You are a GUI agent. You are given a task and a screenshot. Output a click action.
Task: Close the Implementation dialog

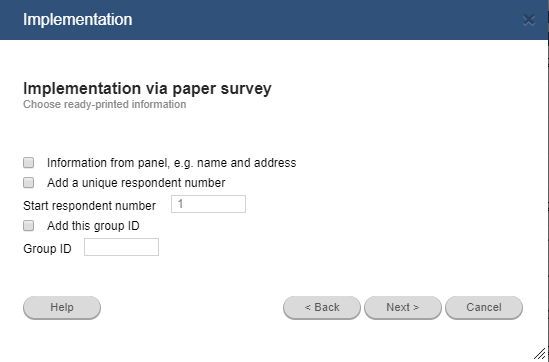[529, 20]
